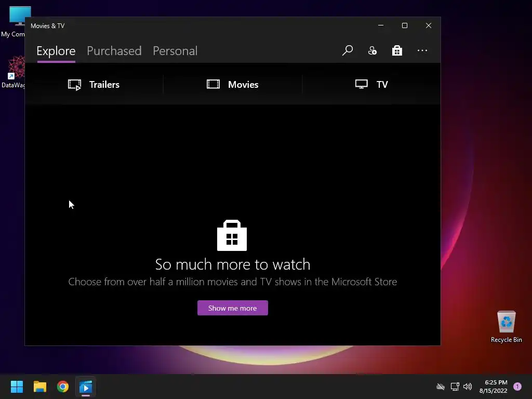Click the 'Choose from over half a million' text

click(x=233, y=282)
